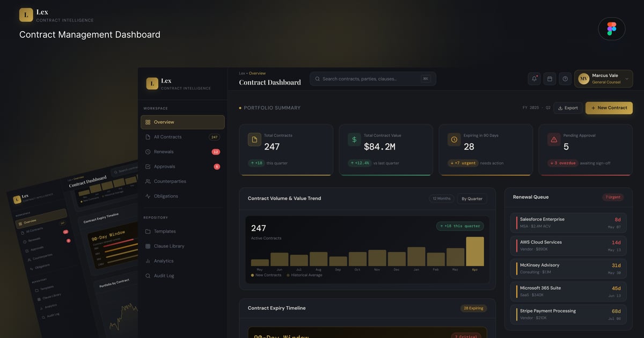Image resolution: width=644 pixels, height=338 pixels.
Task: Select the 12 Months range toggle
Action: pos(442,199)
